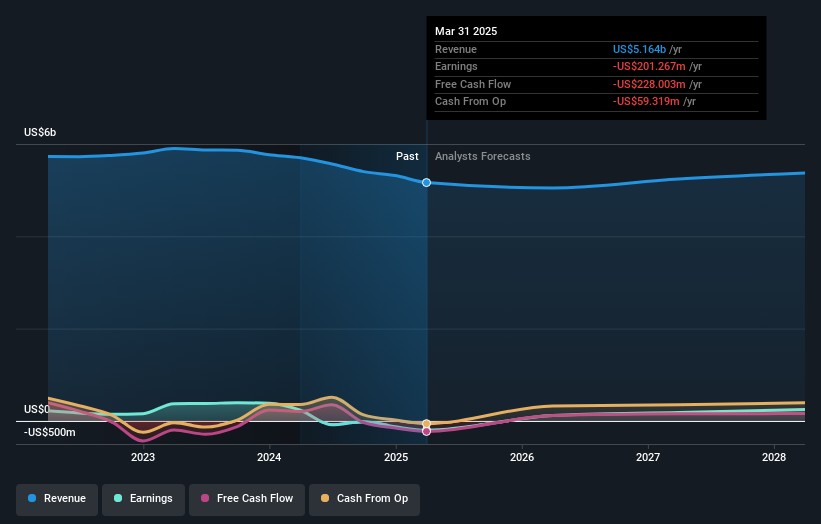
Task: Select the 2026 x-axis label
Action: point(521,458)
